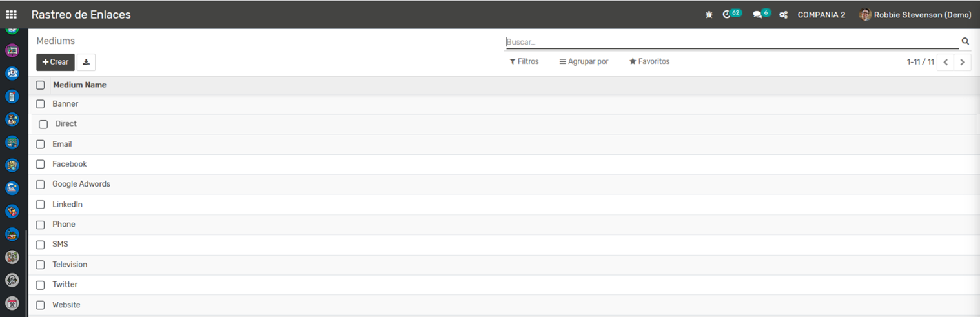Check the Google Adwords checkbox

41,185
